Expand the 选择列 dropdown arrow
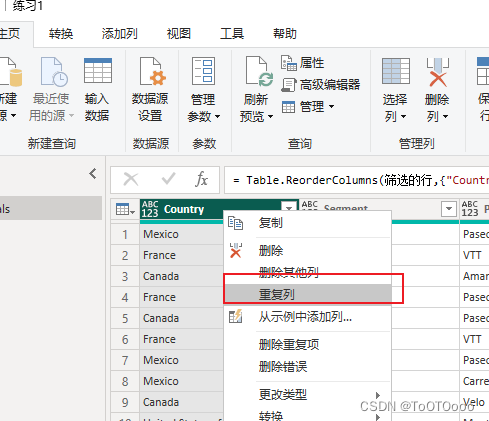489x421 pixels. point(403,116)
